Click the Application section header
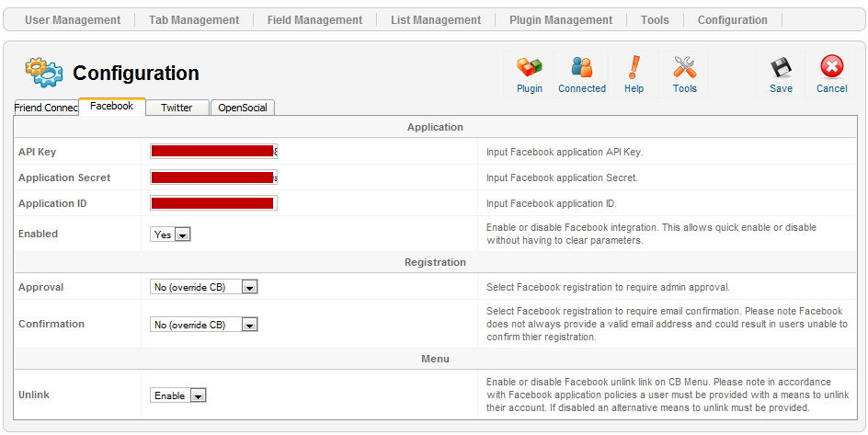Viewport: 868px width, 435px height. (x=435, y=127)
